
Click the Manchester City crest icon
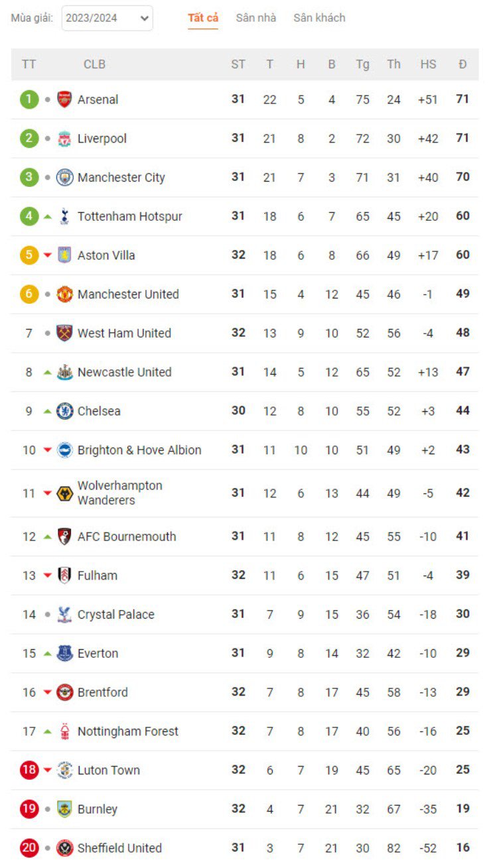pyautogui.click(x=64, y=178)
